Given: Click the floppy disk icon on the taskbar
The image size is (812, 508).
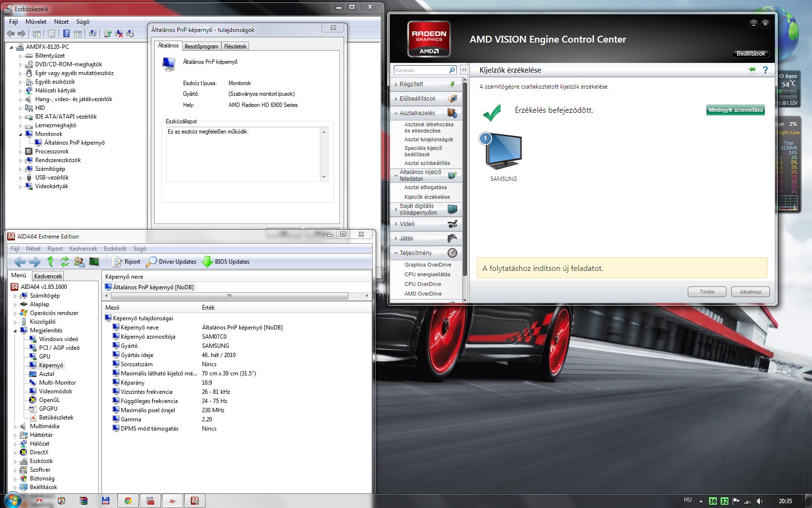Looking at the screenshot, I should point(106,501).
